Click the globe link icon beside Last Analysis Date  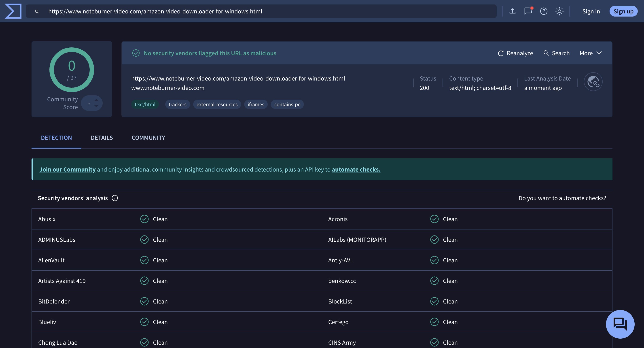[x=593, y=82]
